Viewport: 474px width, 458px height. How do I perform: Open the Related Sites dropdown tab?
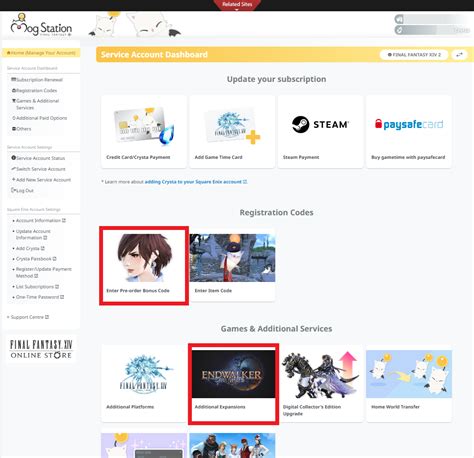pyautogui.click(x=237, y=5)
